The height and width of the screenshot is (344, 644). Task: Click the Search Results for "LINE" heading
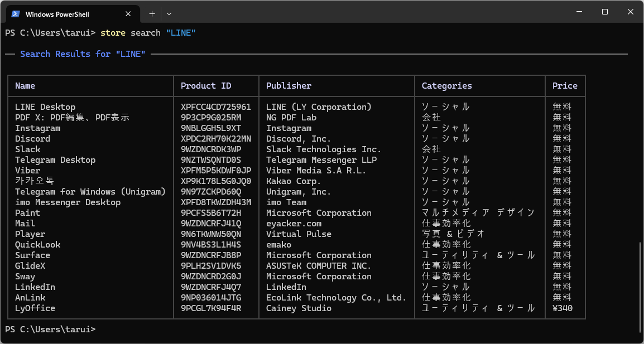coord(83,54)
